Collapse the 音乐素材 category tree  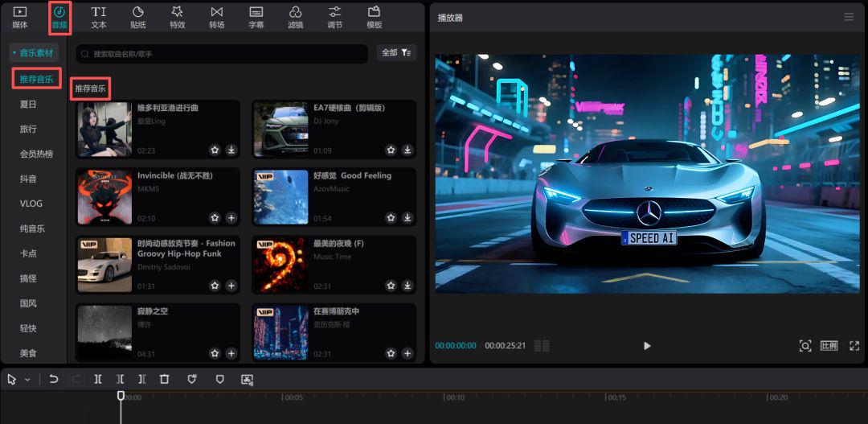tap(14, 53)
